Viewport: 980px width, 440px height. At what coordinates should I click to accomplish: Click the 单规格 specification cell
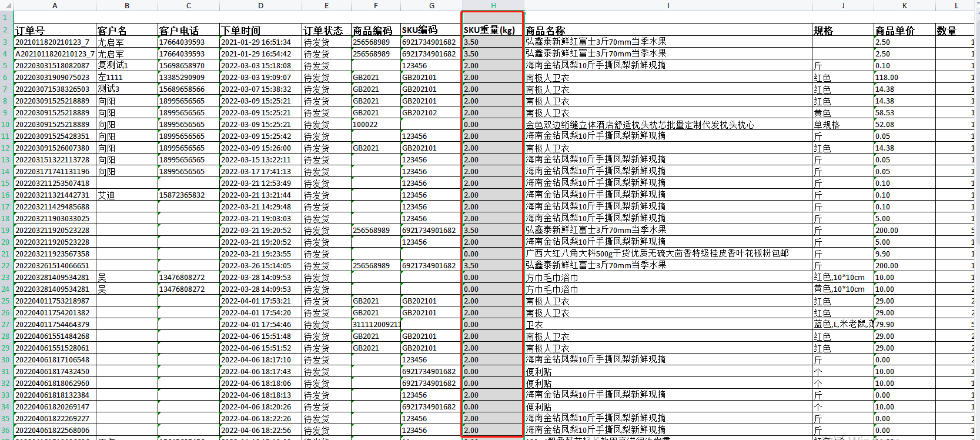point(842,125)
